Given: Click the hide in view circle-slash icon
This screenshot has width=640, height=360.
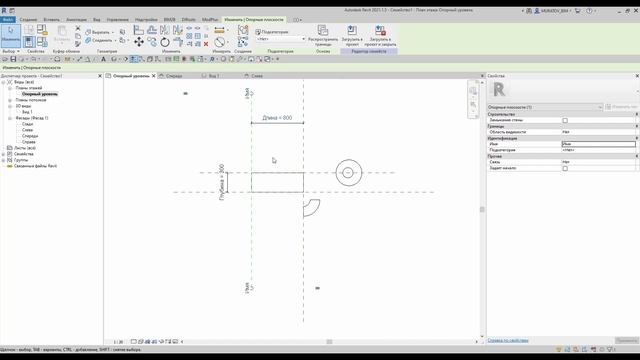Looking at the screenshot, I should click(x=220, y=42).
